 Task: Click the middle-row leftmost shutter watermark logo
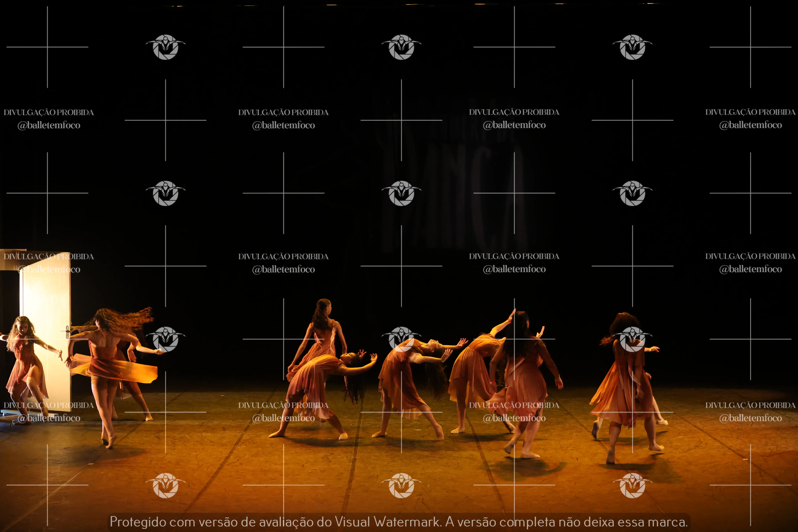[166, 193]
